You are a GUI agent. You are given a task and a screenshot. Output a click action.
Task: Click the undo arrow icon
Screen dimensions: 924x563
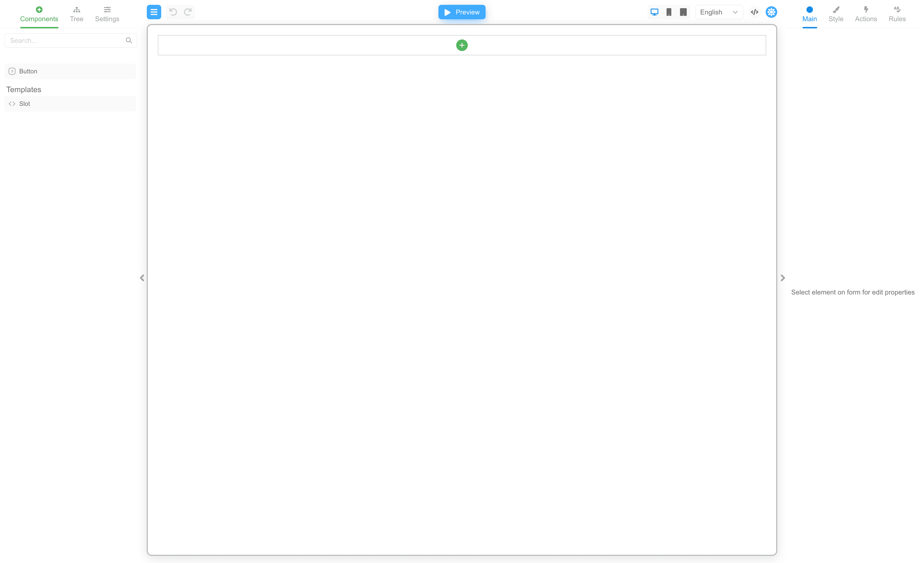173,12
